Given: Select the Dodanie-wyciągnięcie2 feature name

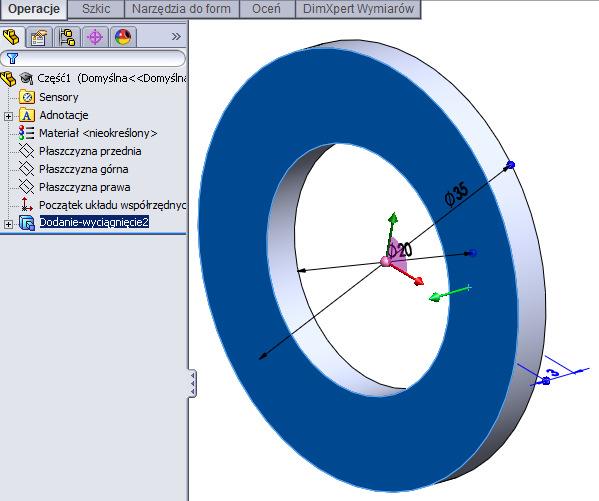Looking at the screenshot, I should 94,222.
